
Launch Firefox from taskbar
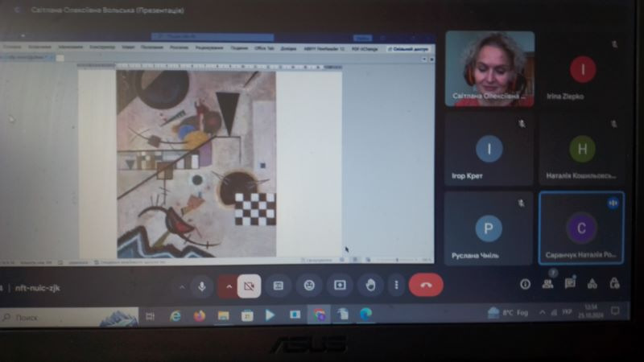tap(200, 315)
